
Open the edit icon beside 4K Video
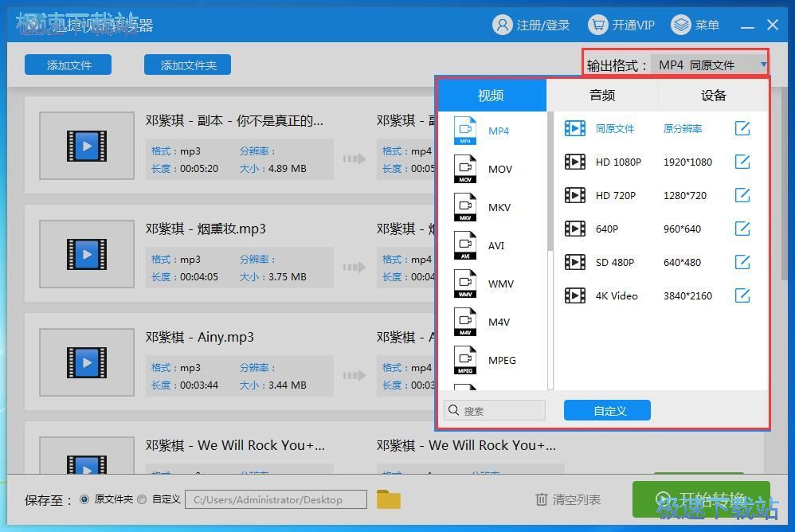[x=742, y=295]
